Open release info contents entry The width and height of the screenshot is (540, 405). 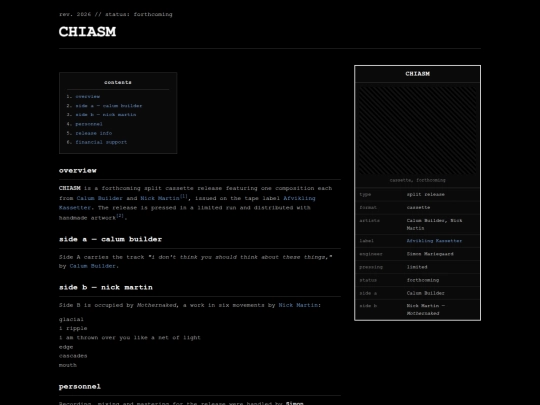94,133
